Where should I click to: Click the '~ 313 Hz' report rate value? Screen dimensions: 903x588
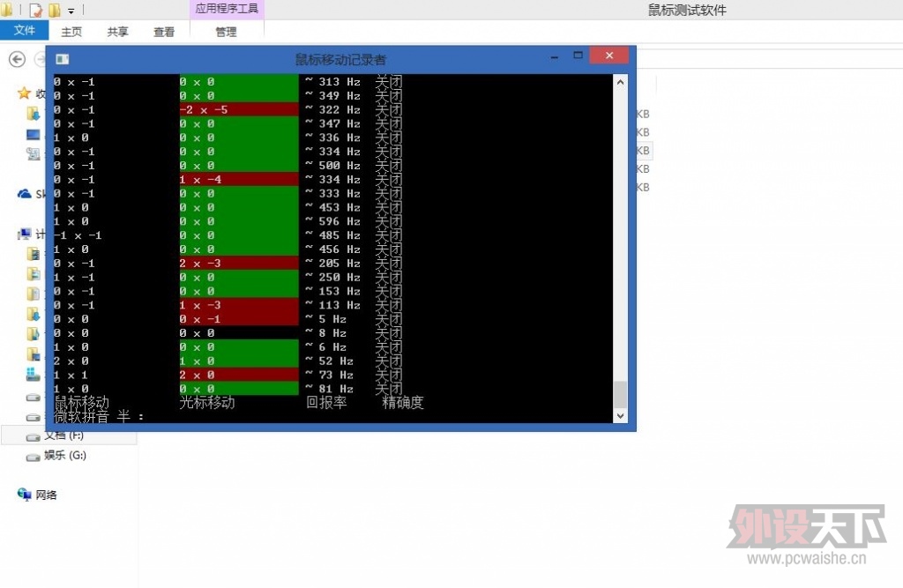[332, 82]
